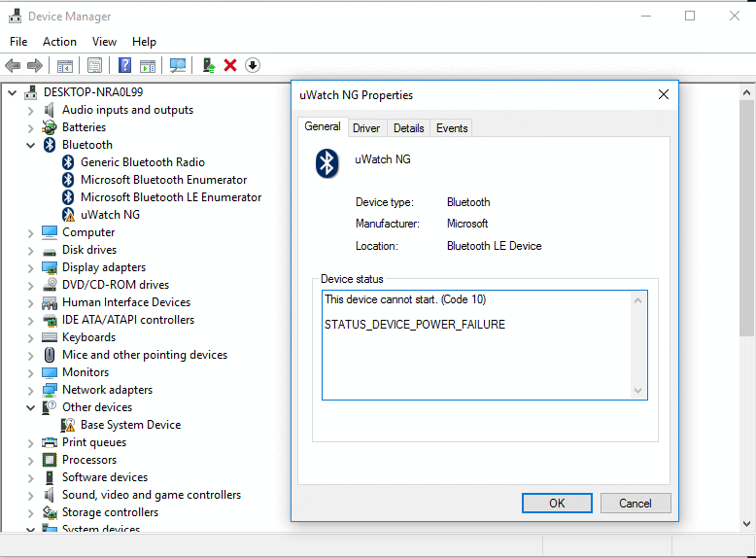Click the Computer category monitor icon
This screenshot has width=756, height=558.
(x=50, y=232)
